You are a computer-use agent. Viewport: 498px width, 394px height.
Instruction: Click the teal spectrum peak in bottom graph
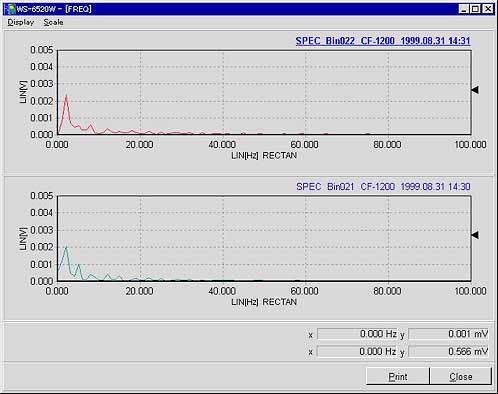pos(66,248)
